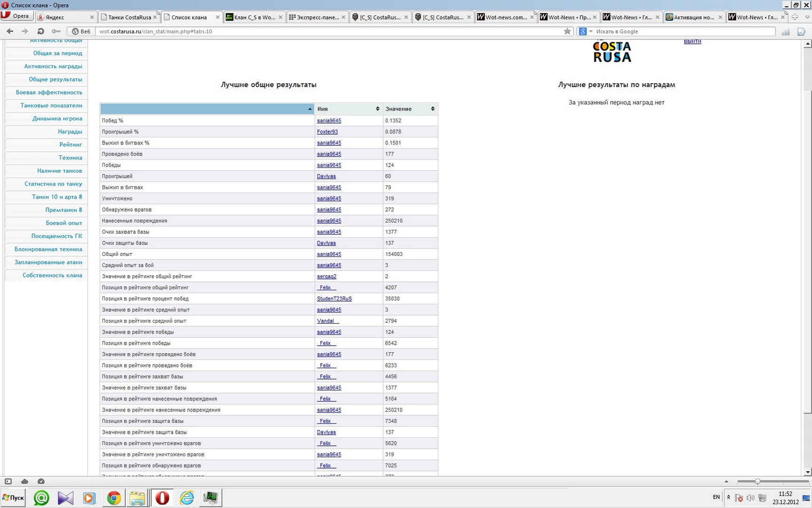Image resolution: width=812 pixels, height=508 pixels.
Task: Open Internet Explorer from the taskbar
Action: [x=187, y=498]
